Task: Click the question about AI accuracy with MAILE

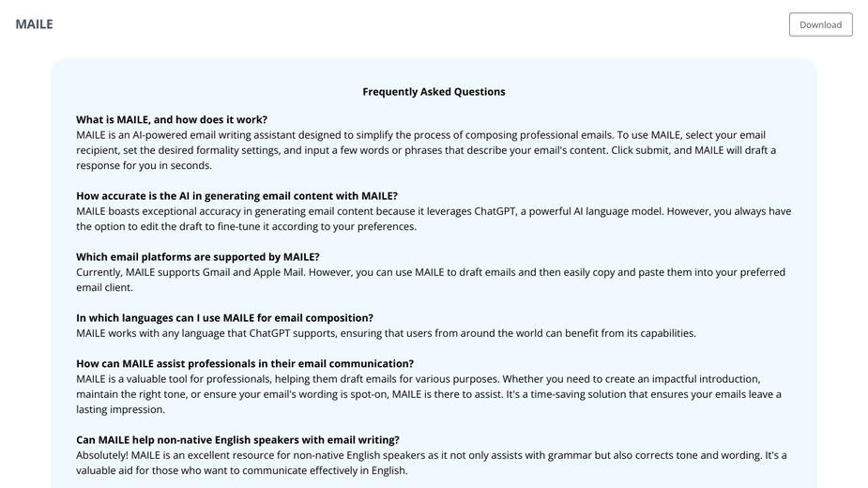Action: (236, 196)
